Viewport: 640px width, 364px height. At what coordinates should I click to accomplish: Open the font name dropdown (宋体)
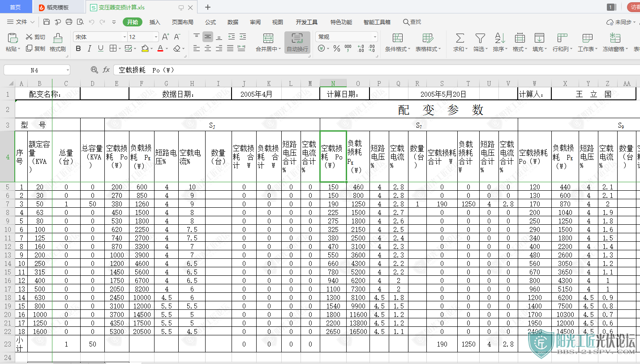click(125, 37)
